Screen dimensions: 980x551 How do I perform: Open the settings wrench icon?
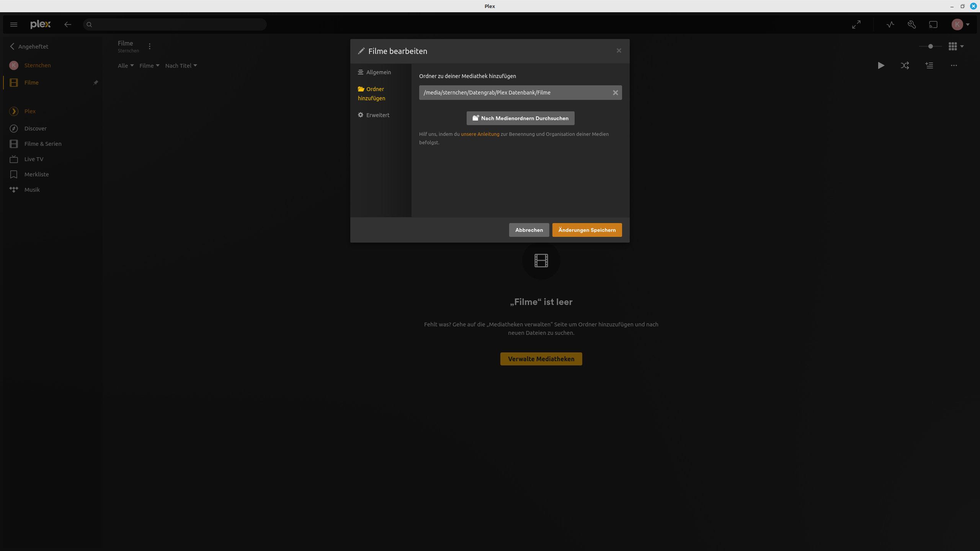(x=912, y=24)
